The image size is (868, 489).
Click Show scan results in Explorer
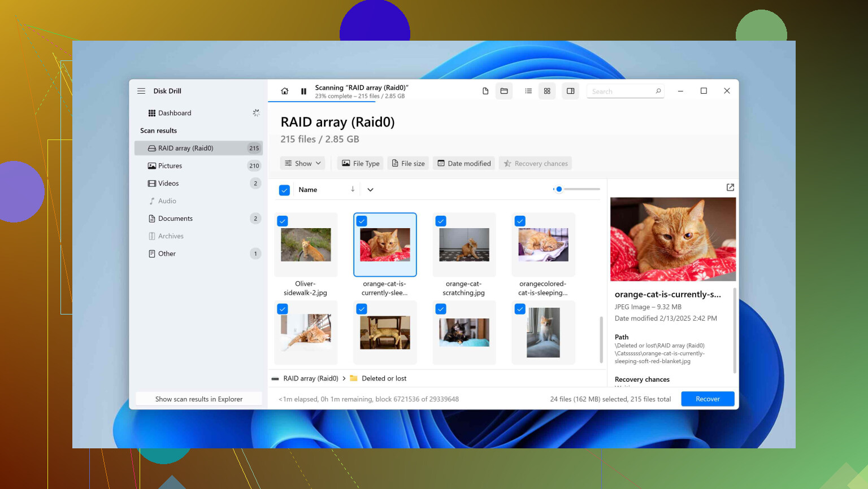pos(199,399)
